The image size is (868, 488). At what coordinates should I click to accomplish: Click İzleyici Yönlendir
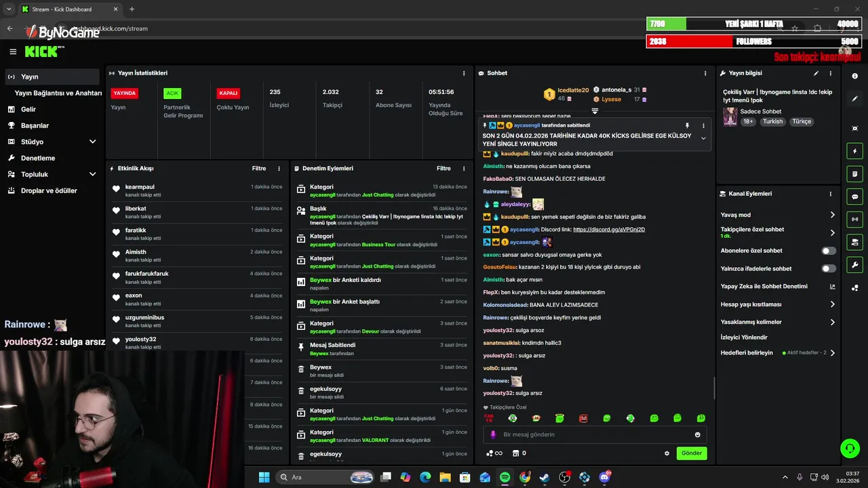point(744,338)
